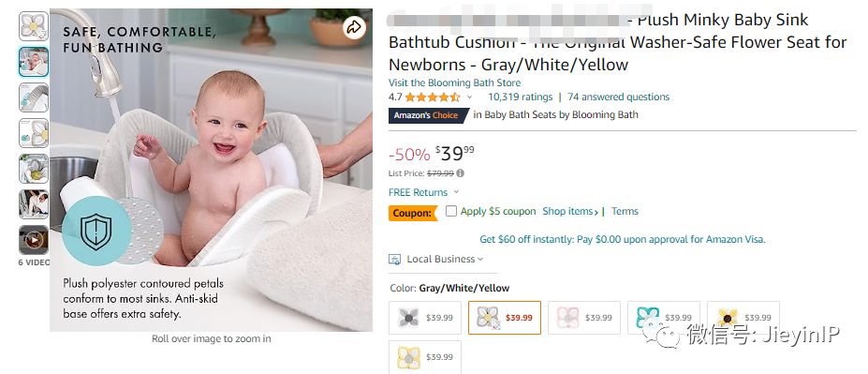Image resolution: width=868 pixels, height=374 pixels.
Task: Click Shop items link beside coupon
Action: (x=569, y=211)
